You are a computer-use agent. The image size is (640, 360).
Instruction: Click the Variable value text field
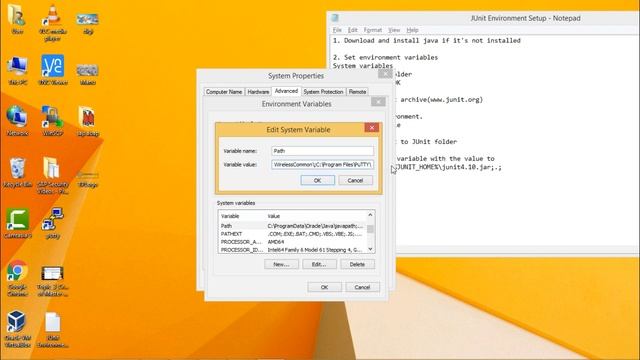322,164
